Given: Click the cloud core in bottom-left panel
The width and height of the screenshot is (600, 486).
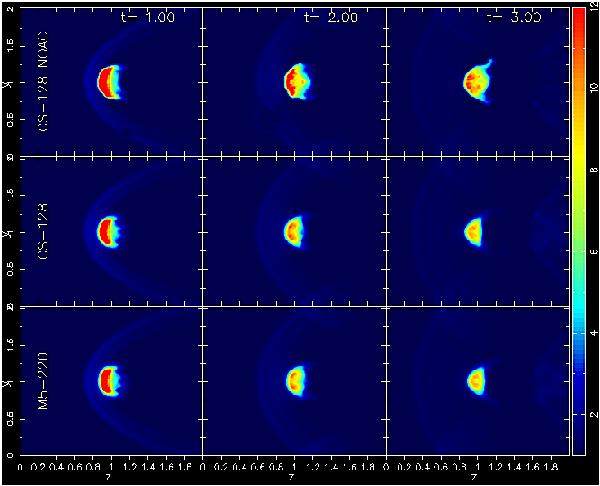Looking at the screenshot, I should click(108, 381).
